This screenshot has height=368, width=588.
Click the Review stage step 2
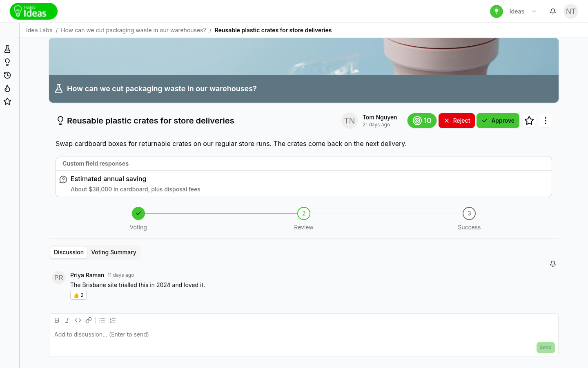(x=304, y=213)
